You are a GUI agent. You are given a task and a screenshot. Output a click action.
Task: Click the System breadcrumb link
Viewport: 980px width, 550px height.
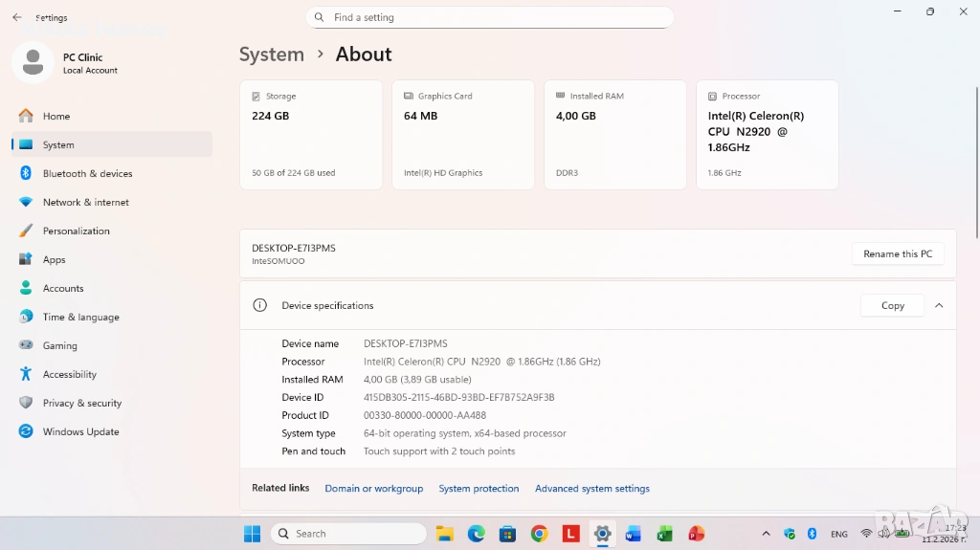(272, 55)
